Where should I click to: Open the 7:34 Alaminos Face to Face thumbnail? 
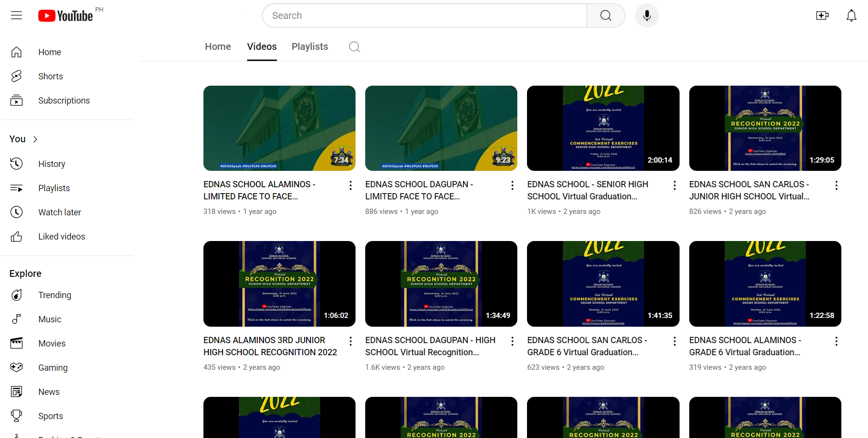pyautogui.click(x=279, y=128)
